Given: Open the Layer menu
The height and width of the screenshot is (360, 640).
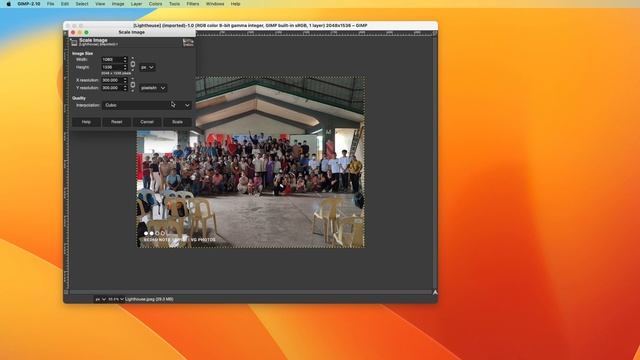Looking at the screenshot, I should 136,4.
